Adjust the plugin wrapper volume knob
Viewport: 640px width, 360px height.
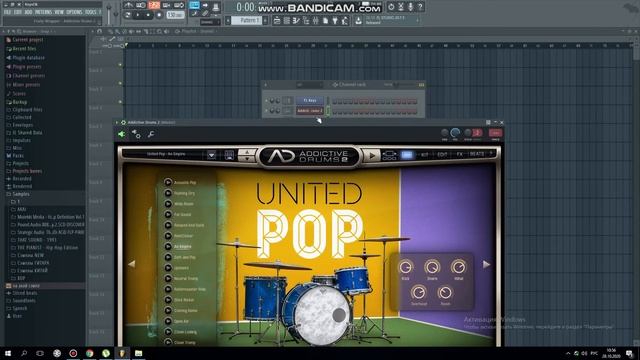tap(455, 133)
